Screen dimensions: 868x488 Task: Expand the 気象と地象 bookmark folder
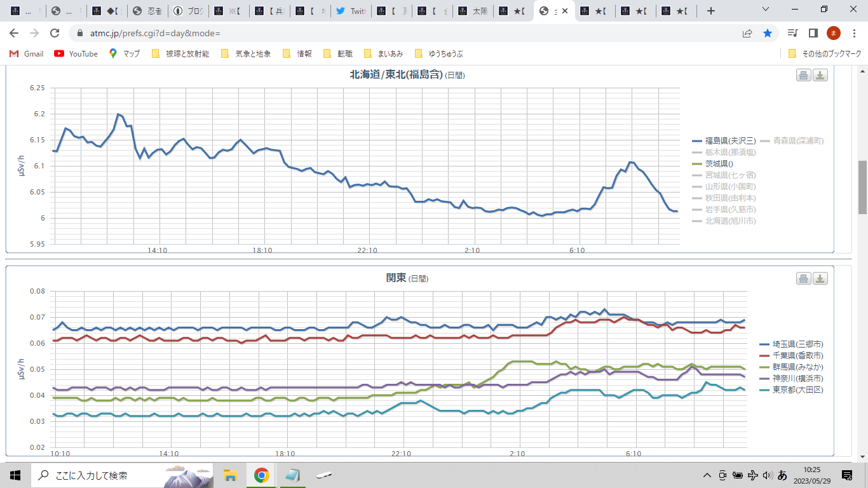[247, 54]
